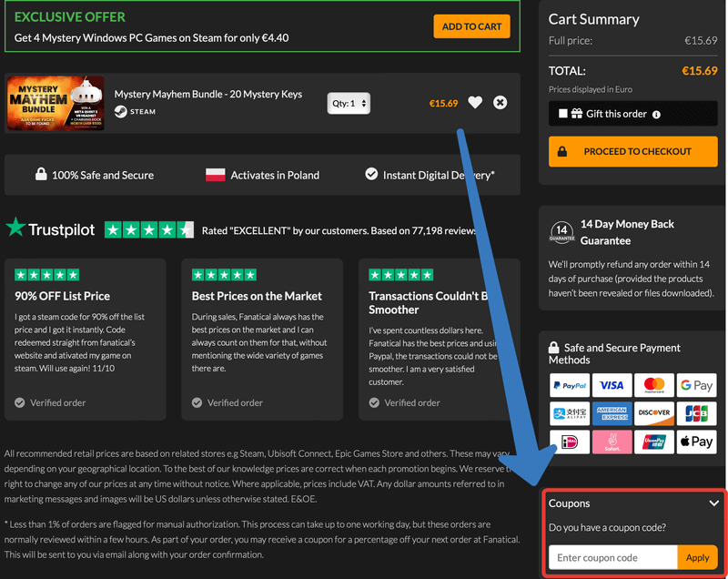The height and width of the screenshot is (579, 728).
Task: Click the Alipay payment icon
Action: tap(570, 413)
